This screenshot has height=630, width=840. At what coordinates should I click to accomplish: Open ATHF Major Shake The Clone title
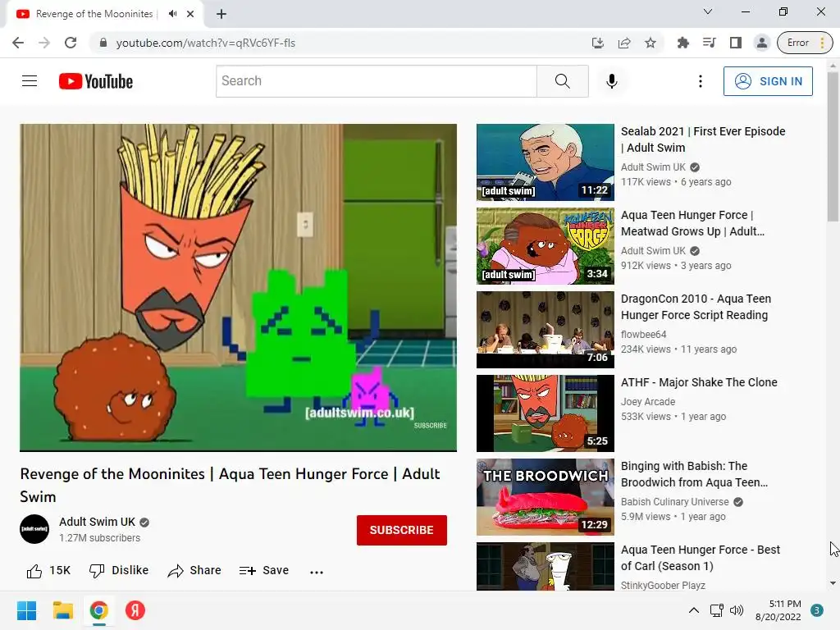[x=699, y=382]
